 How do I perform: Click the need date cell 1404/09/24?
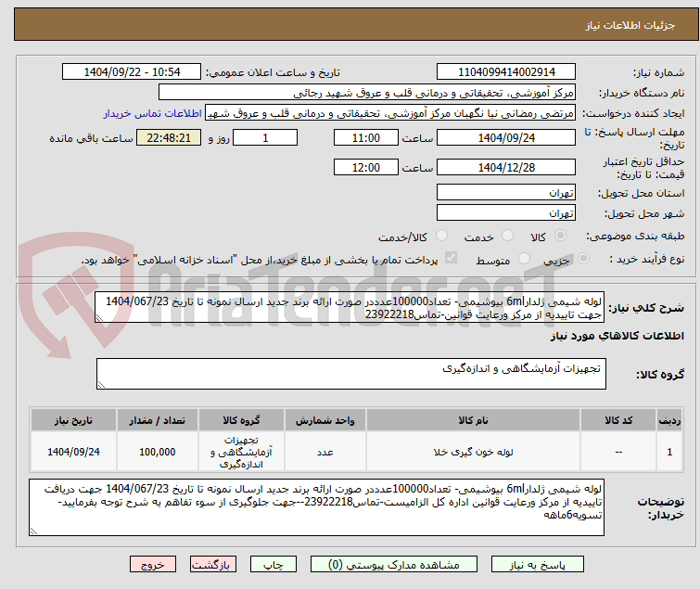pos(73,452)
